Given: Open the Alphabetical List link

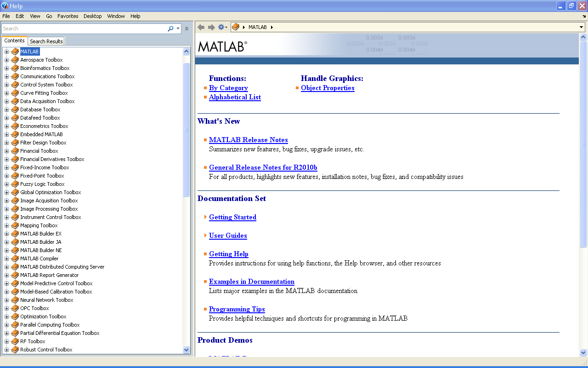Looking at the screenshot, I should 235,97.
